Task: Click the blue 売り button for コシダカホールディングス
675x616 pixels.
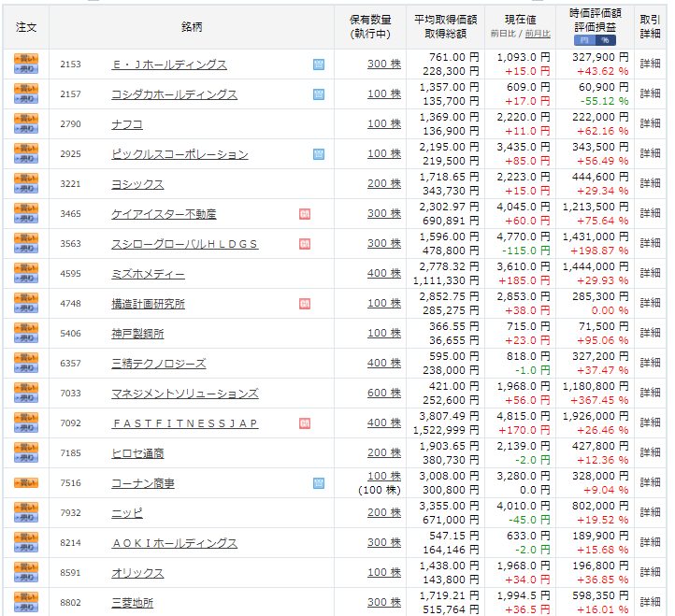Action: [26, 98]
